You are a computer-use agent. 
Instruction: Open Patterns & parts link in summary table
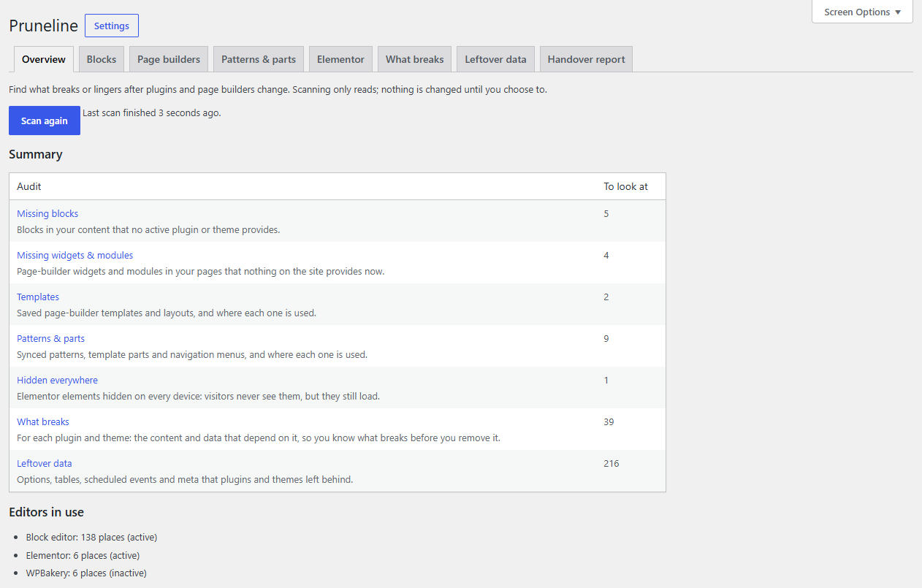click(x=51, y=338)
